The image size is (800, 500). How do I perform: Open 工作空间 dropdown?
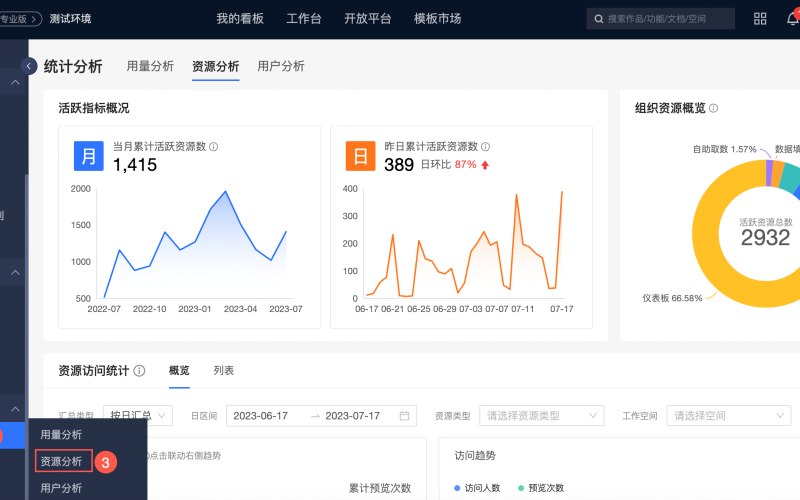click(x=729, y=416)
